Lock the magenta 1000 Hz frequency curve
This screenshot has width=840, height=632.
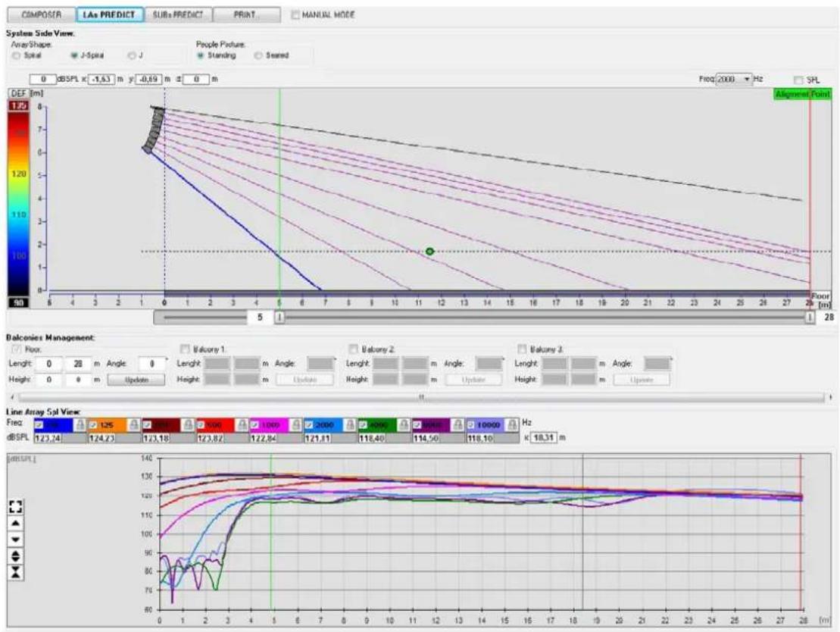coord(296,425)
